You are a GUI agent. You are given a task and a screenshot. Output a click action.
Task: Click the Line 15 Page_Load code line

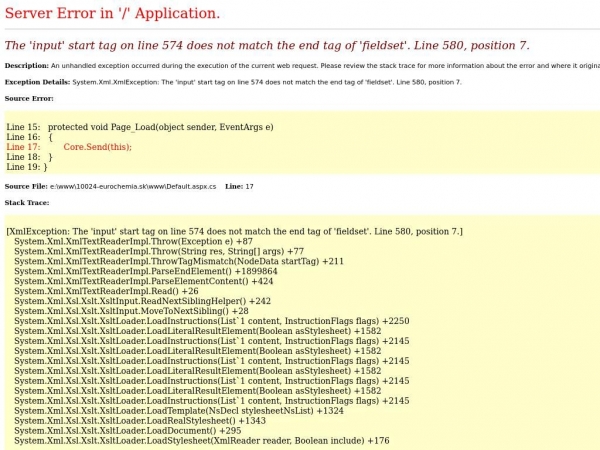139,128
